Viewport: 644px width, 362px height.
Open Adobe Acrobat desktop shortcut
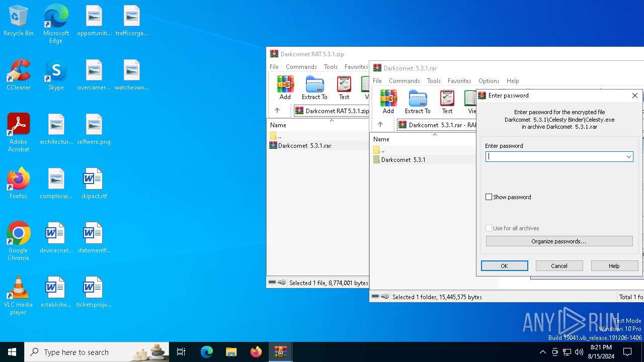[x=19, y=133]
